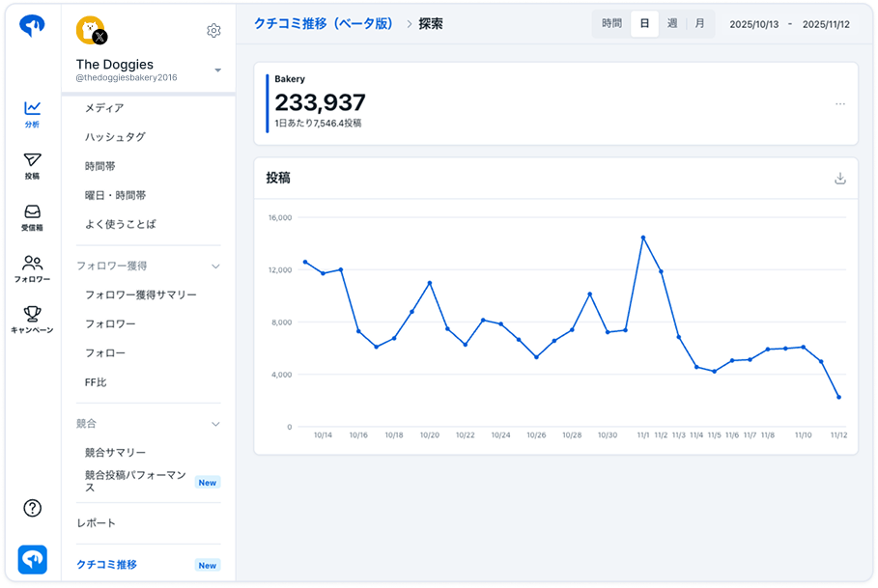Open the Bakery card more options menu
Viewport: 878px width, 588px height.
(839, 104)
